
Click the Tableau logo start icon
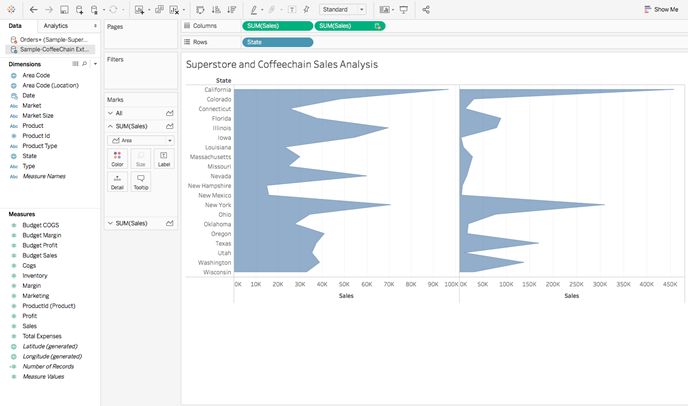(11, 9)
